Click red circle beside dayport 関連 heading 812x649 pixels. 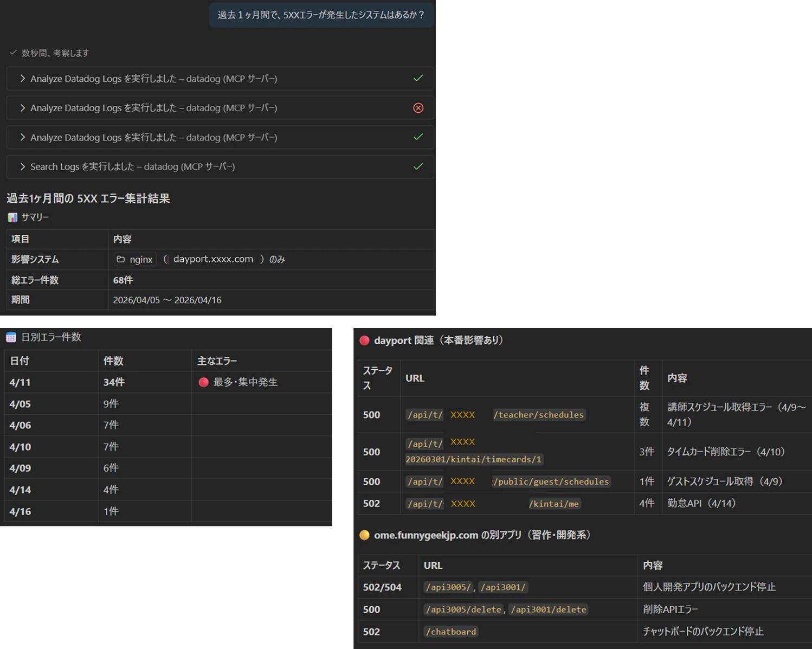[364, 340]
